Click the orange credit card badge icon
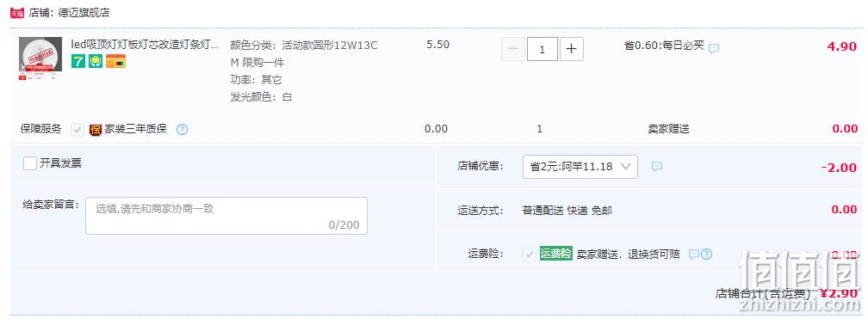 coord(115,61)
